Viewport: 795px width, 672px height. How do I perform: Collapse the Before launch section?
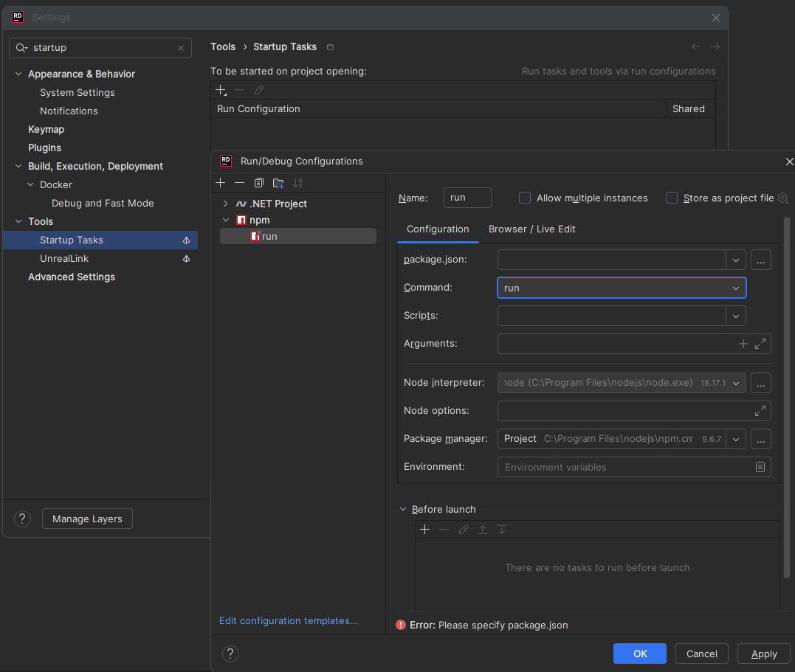pos(403,509)
